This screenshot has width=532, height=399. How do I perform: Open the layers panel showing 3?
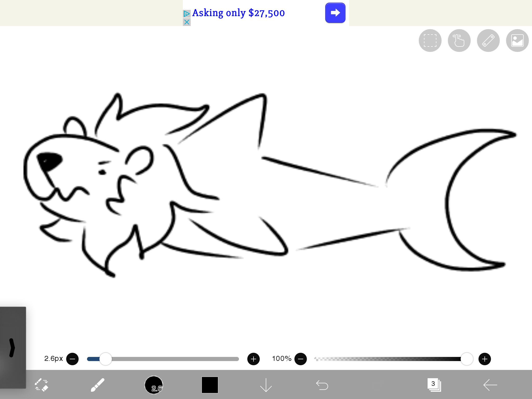tap(434, 385)
